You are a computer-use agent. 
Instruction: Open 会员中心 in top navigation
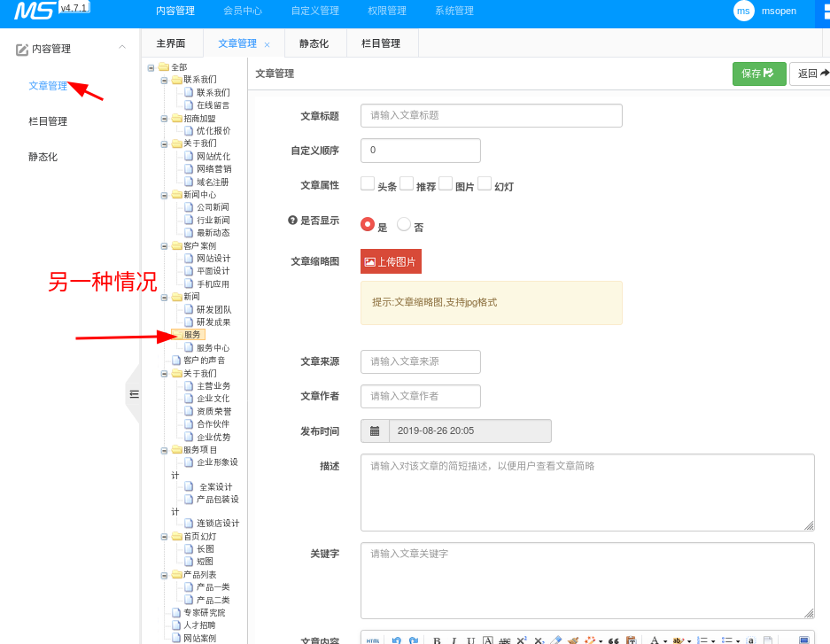(x=243, y=12)
